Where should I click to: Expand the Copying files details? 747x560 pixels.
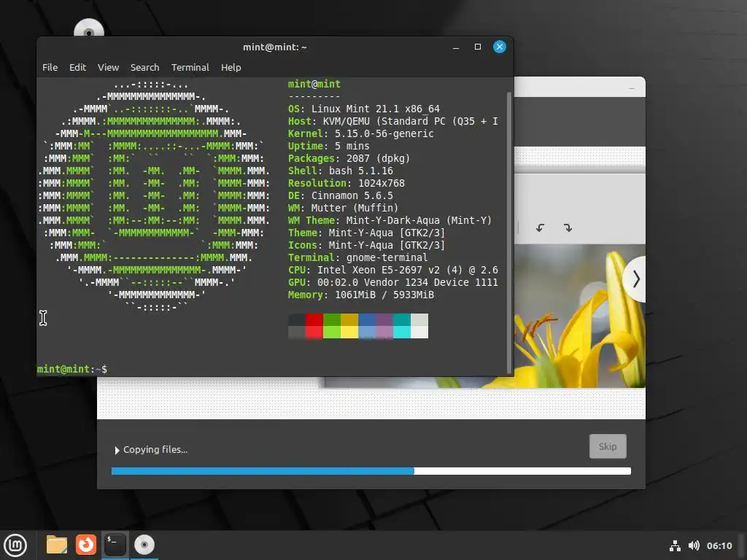tap(151, 450)
